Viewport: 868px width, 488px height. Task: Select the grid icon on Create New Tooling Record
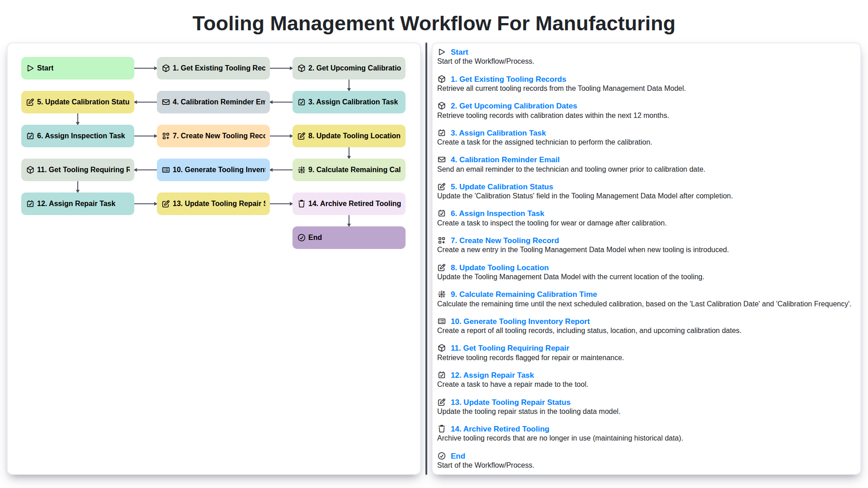[165, 136]
